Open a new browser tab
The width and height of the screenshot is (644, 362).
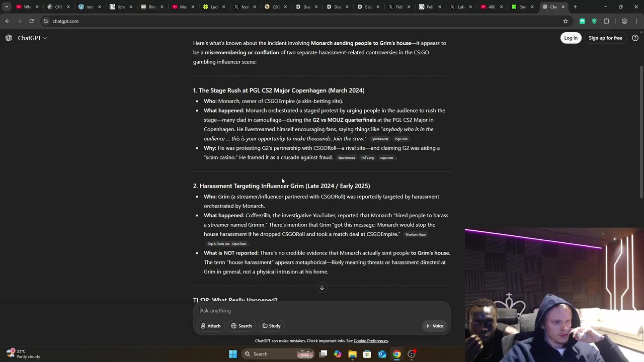(x=575, y=7)
